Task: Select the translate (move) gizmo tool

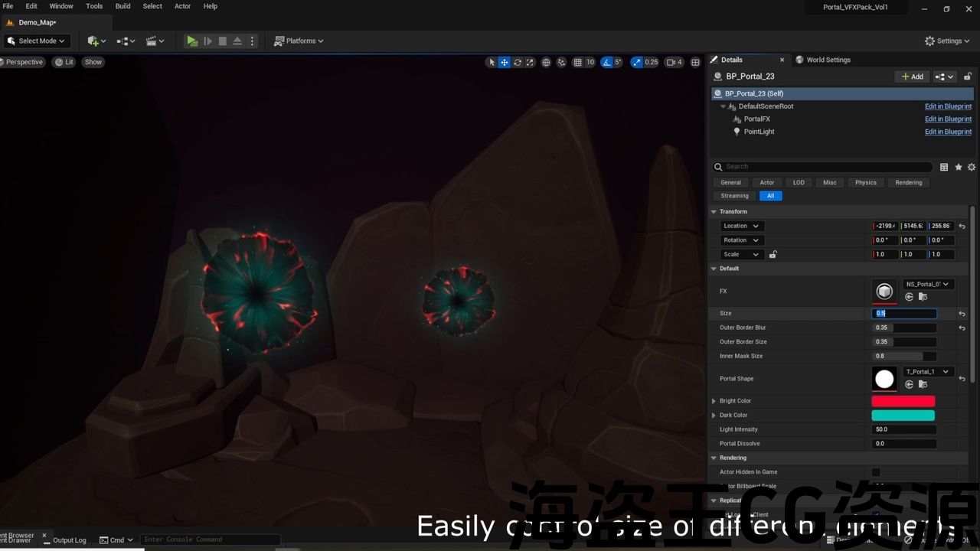Action: [505, 62]
